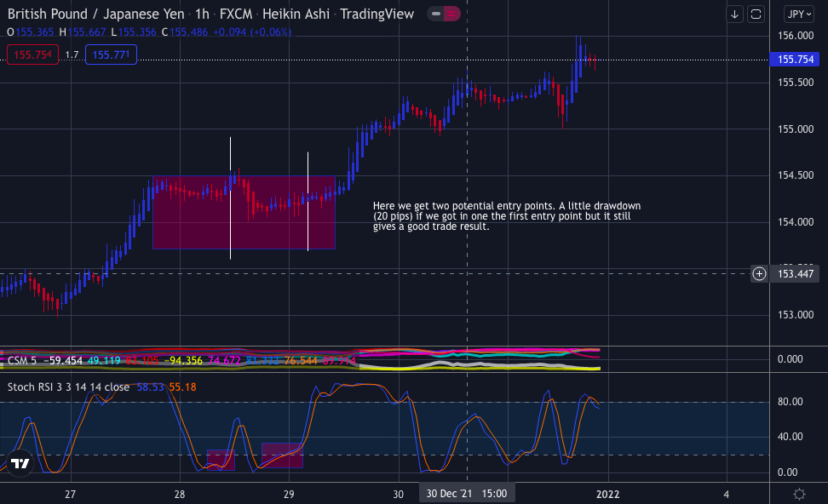Click the red sell price 155.754 button
The height and width of the screenshot is (504, 828).
(32, 54)
